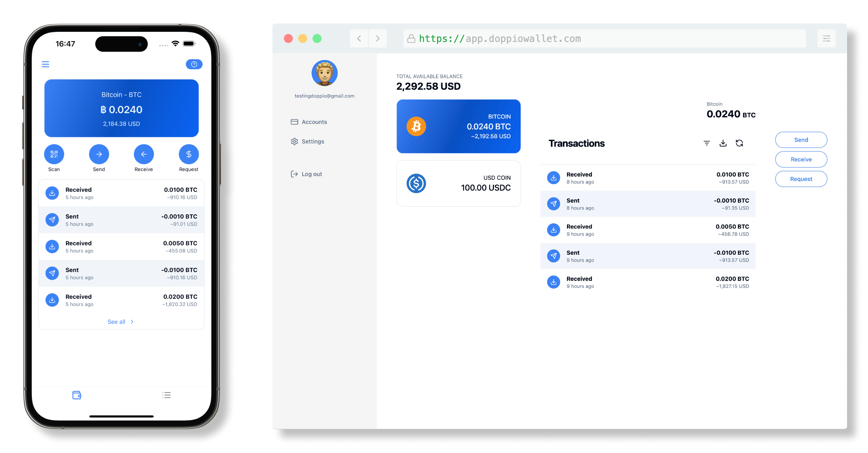Click the Scan QR code icon
The height and width of the screenshot is (453, 868).
pyautogui.click(x=54, y=153)
